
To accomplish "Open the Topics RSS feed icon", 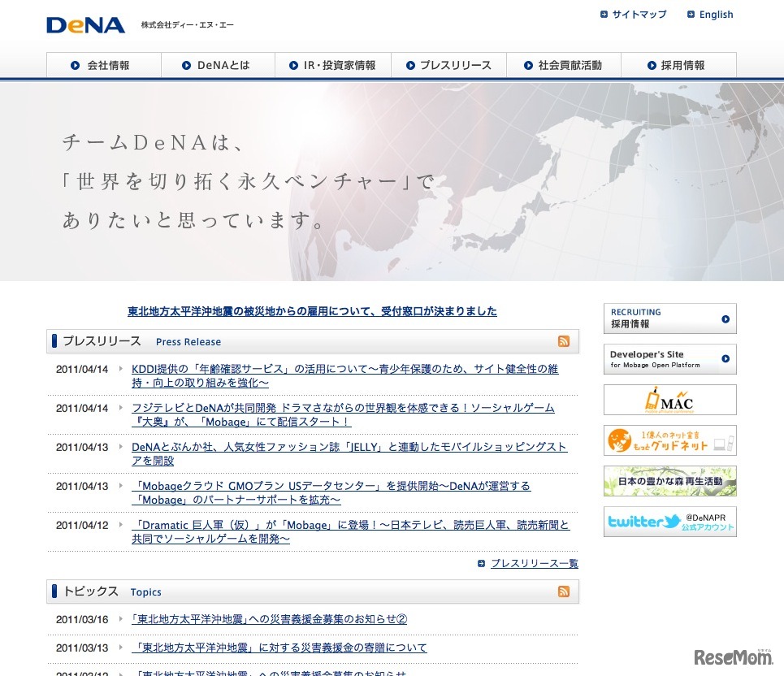I will [564, 591].
